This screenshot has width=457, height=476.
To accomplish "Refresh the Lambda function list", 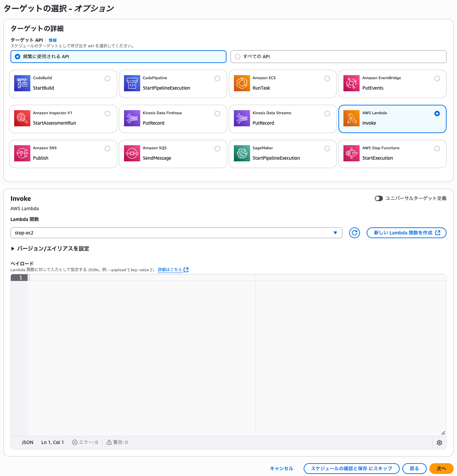I will click(x=355, y=233).
